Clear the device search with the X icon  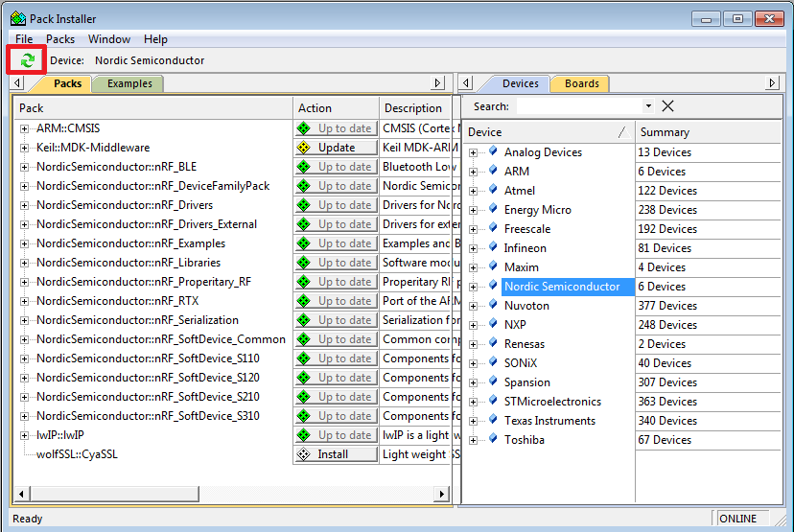click(668, 106)
